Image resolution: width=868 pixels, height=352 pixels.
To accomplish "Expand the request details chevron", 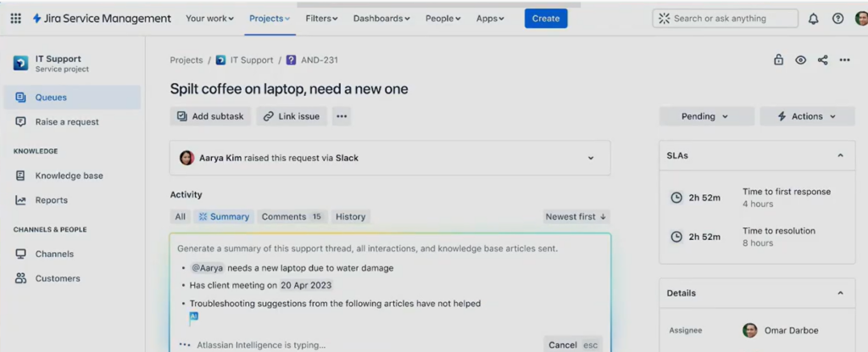I will point(591,158).
